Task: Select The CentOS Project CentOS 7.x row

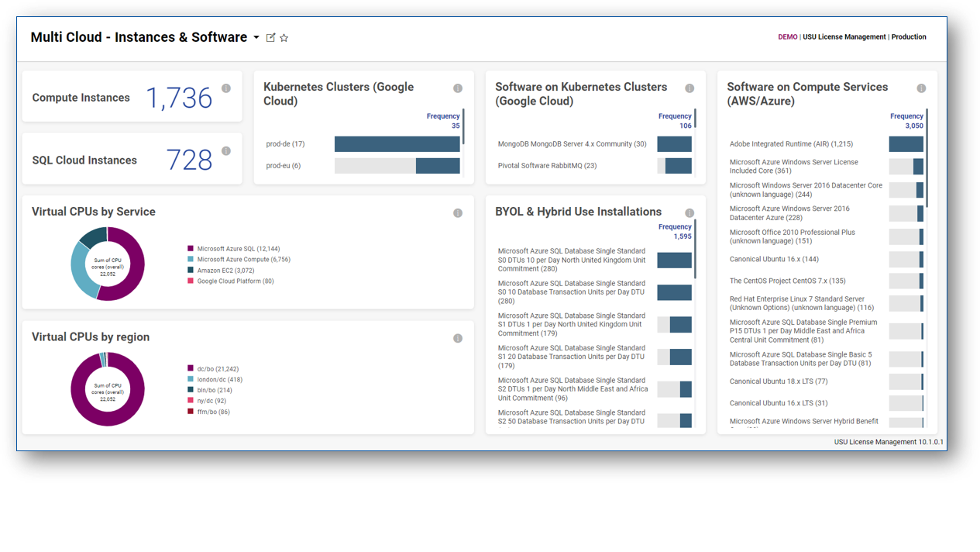Action: point(826,281)
